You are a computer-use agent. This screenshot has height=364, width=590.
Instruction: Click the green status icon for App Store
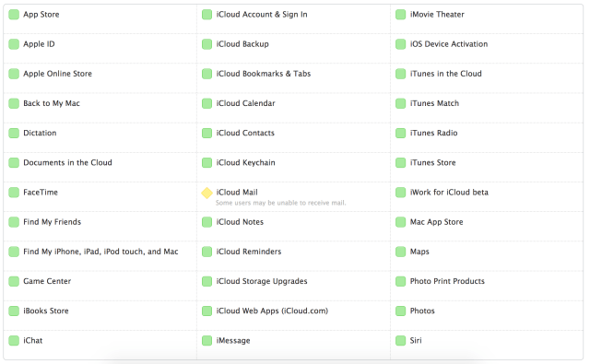[14, 15]
